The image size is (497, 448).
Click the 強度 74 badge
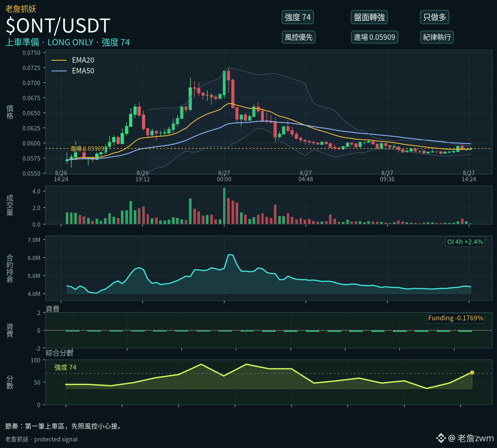[298, 17]
